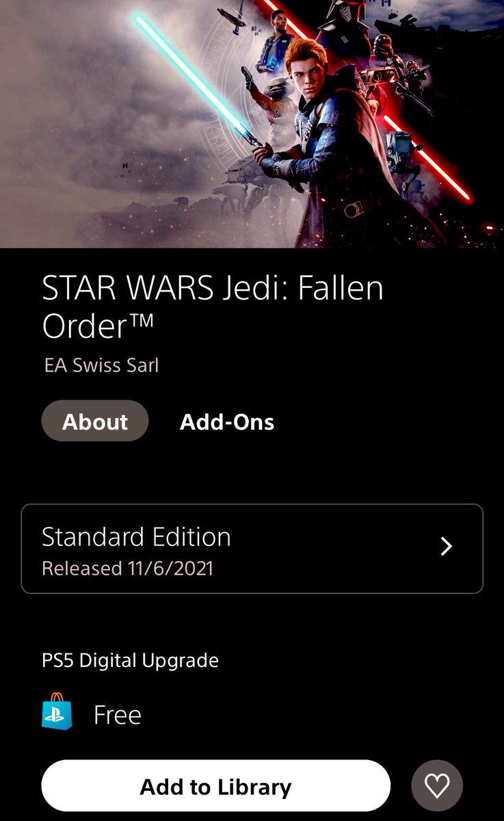504x821 pixels.
Task: Open the Add-Ons tab
Action: point(227,422)
